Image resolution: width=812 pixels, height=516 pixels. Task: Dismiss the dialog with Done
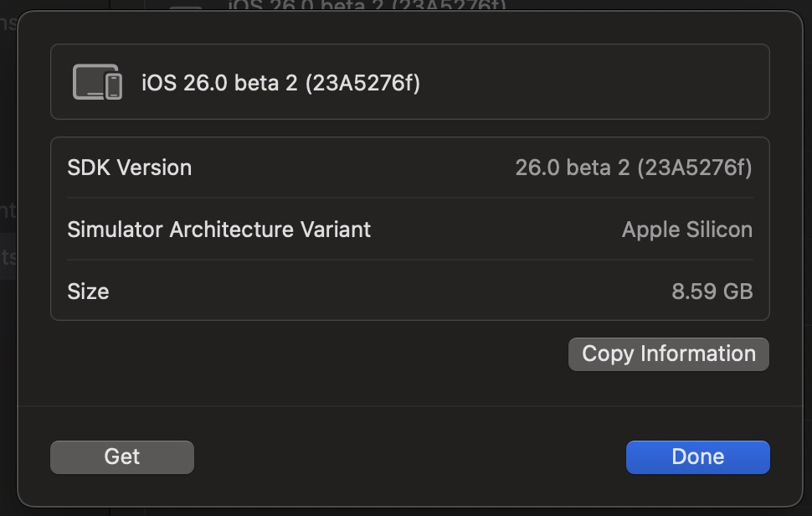point(697,457)
